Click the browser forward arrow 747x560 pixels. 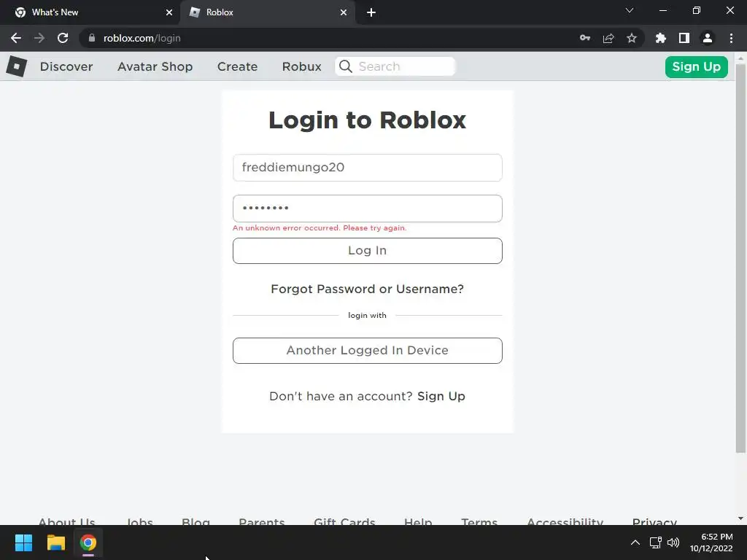39,38
